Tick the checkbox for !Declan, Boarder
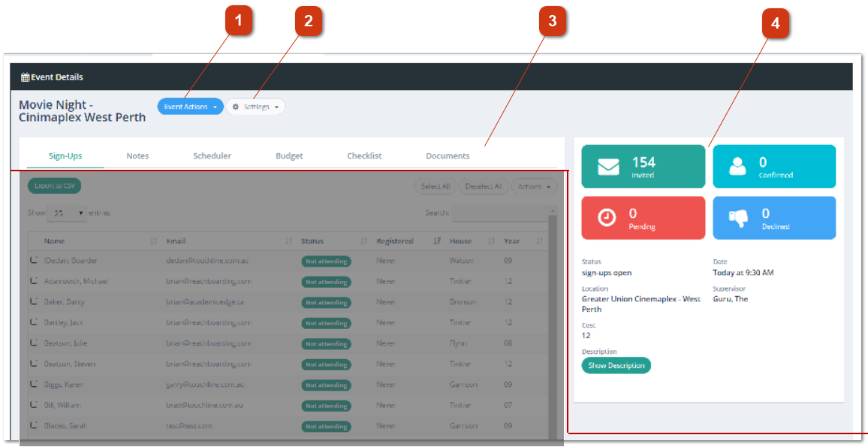Image resolution: width=868 pixels, height=447 pixels. pyautogui.click(x=34, y=261)
